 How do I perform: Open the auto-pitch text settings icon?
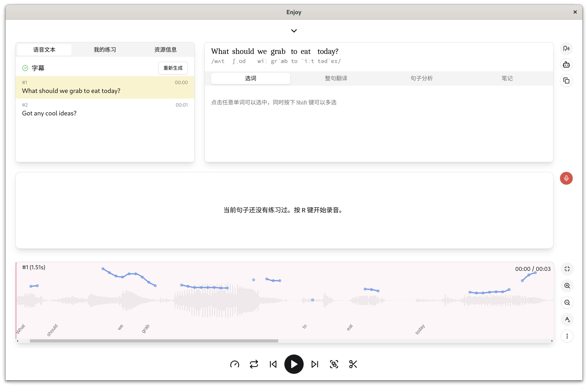tap(567, 319)
